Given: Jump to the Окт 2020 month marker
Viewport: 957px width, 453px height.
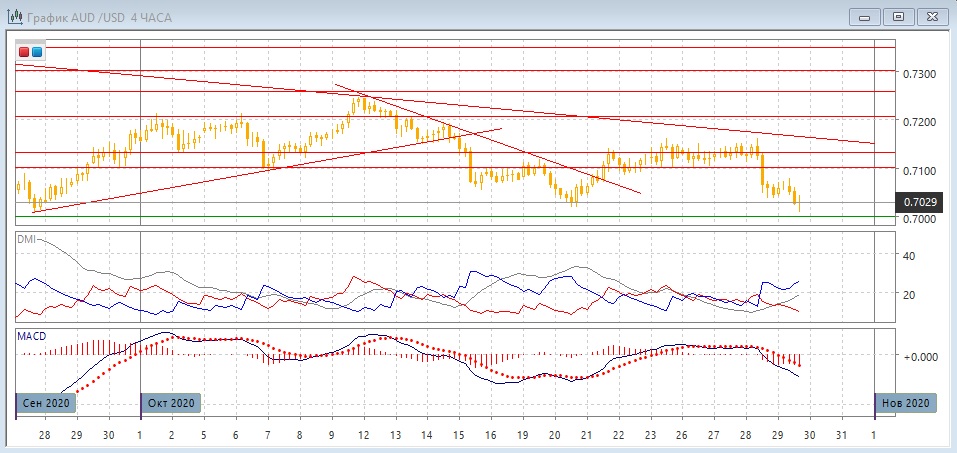Looking at the screenshot, I should click(x=171, y=402).
